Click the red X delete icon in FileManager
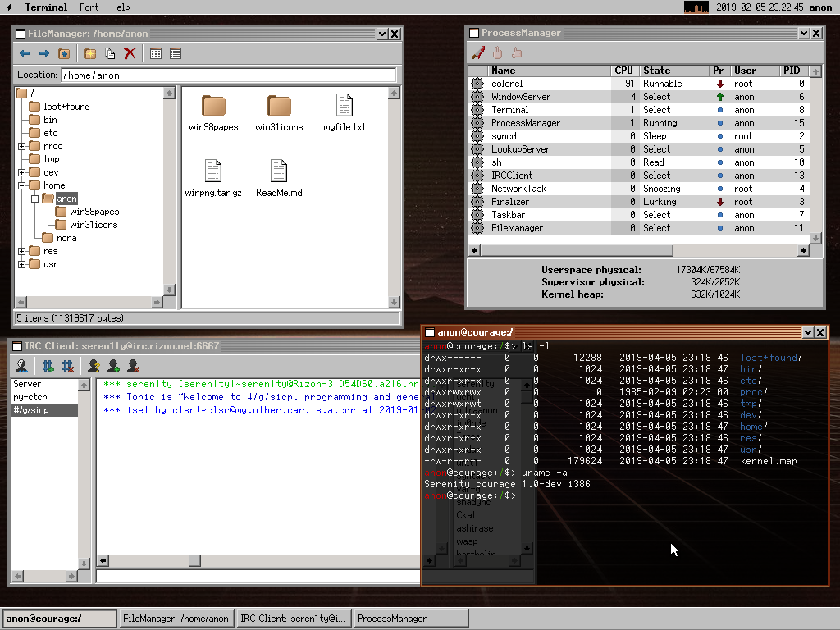840x630 pixels. (130, 54)
